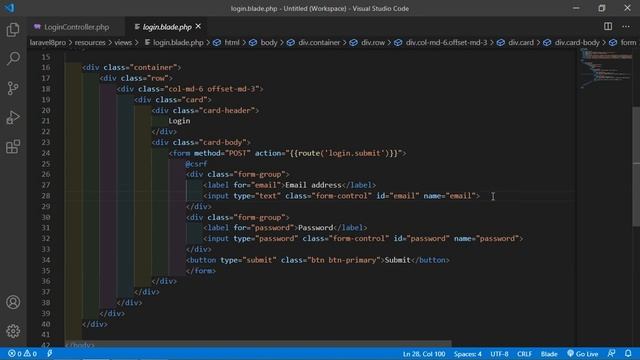Viewport: 640px width, 360px height.
Task: Click 'Password' label text on line 31
Action: click(x=316, y=228)
